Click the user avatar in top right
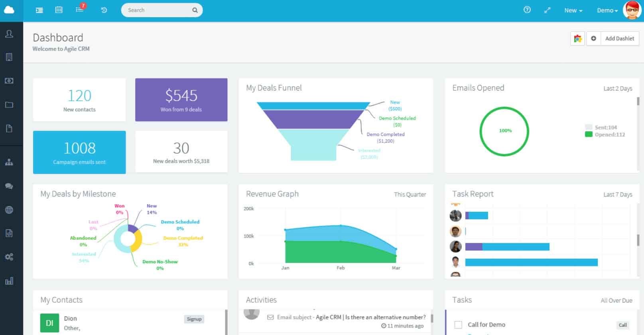This screenshot has width=644, height=335. (632, 10)
